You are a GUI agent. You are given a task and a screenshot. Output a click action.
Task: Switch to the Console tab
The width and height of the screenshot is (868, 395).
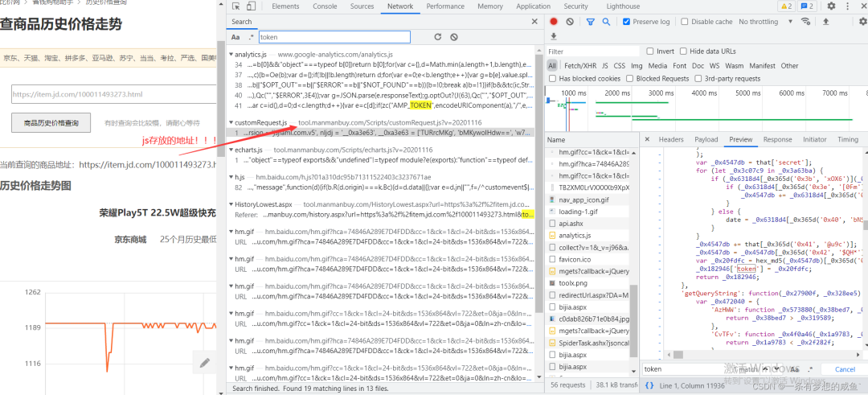pyautogui.click(x=325, y=6)
